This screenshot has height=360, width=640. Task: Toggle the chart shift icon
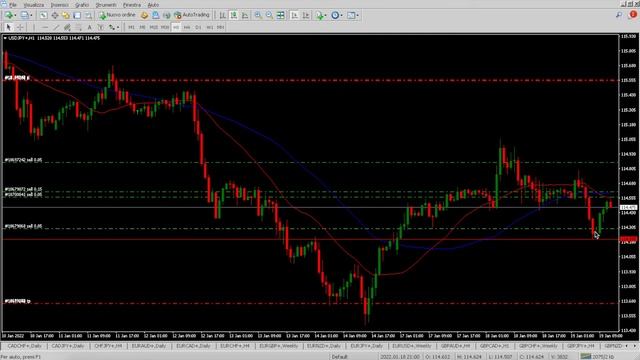[x=306, y=16]
